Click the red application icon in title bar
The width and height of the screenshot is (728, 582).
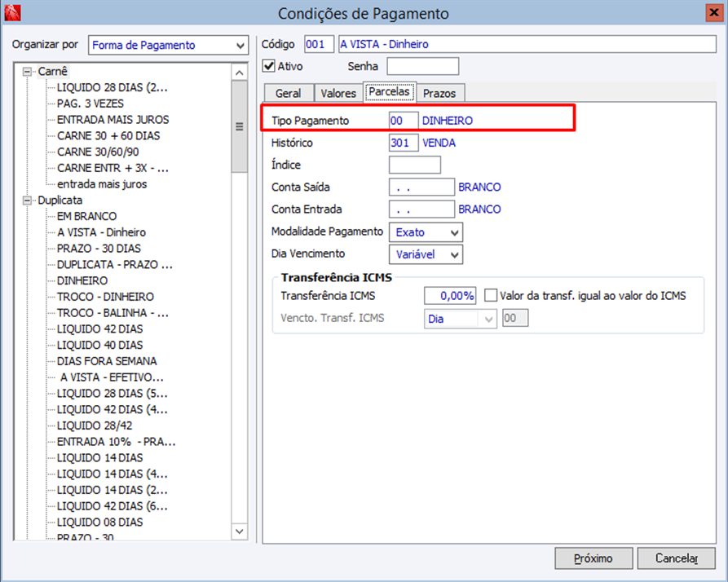12,12
